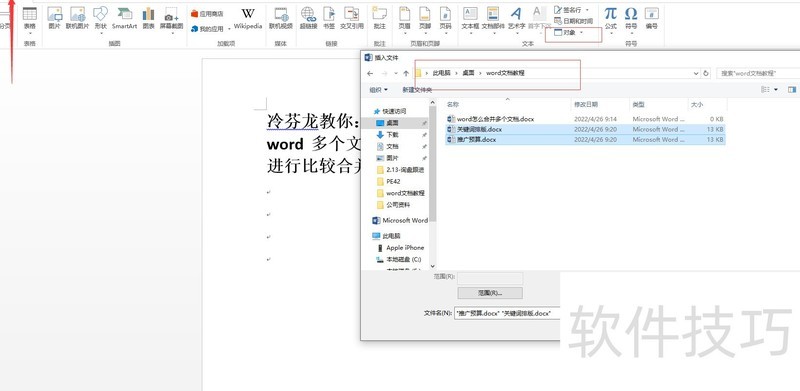This screenshot has width=800, height=391.
Task: Add a 批注 comment
Action: point(380,18)
